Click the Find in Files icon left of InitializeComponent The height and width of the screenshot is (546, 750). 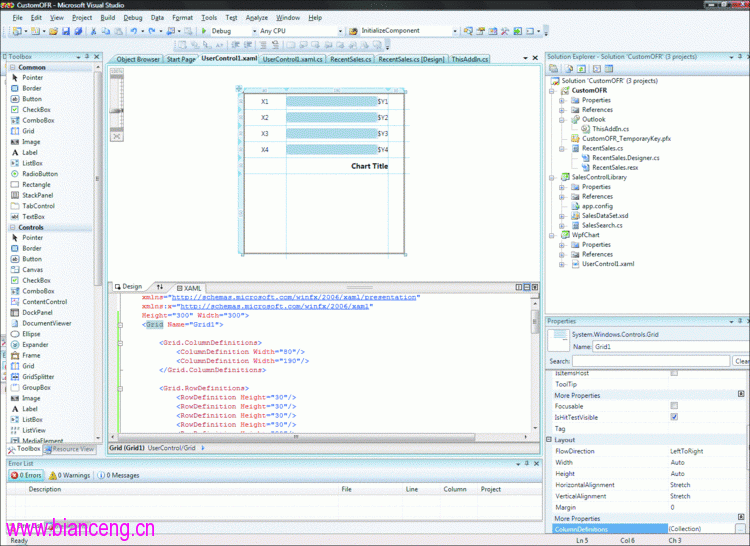tap(353, 31)
